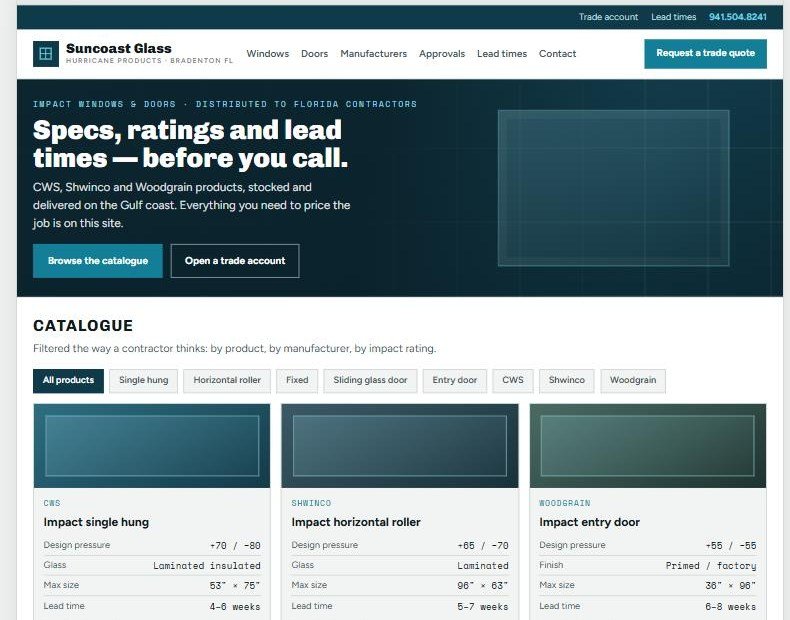
Task: Click the Impact single hung title
Action: (96, 522)
